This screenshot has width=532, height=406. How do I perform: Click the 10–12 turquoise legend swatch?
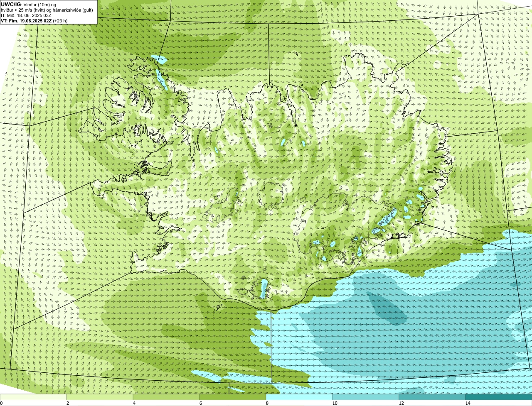366,397
